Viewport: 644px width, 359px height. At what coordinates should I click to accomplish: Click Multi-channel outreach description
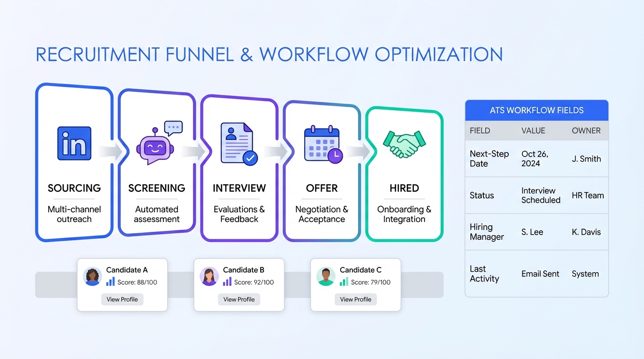(74, 214)
